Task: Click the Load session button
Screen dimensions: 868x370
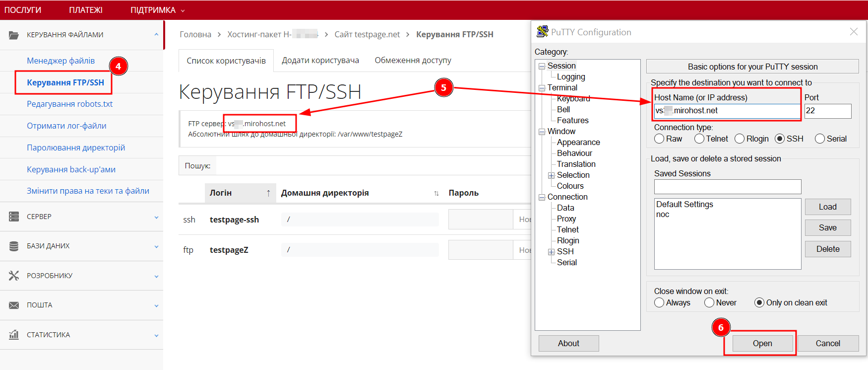Action: (x=827, y=207)
